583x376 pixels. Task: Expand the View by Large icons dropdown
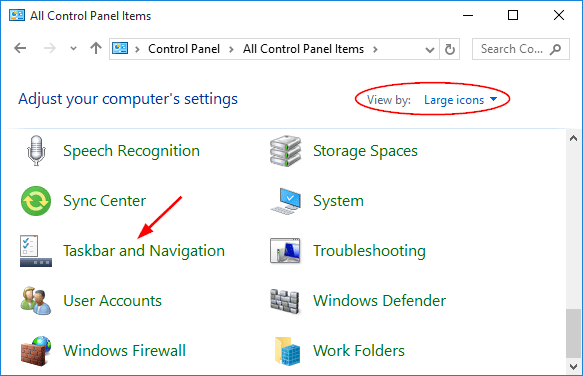(x=460, y=100)
